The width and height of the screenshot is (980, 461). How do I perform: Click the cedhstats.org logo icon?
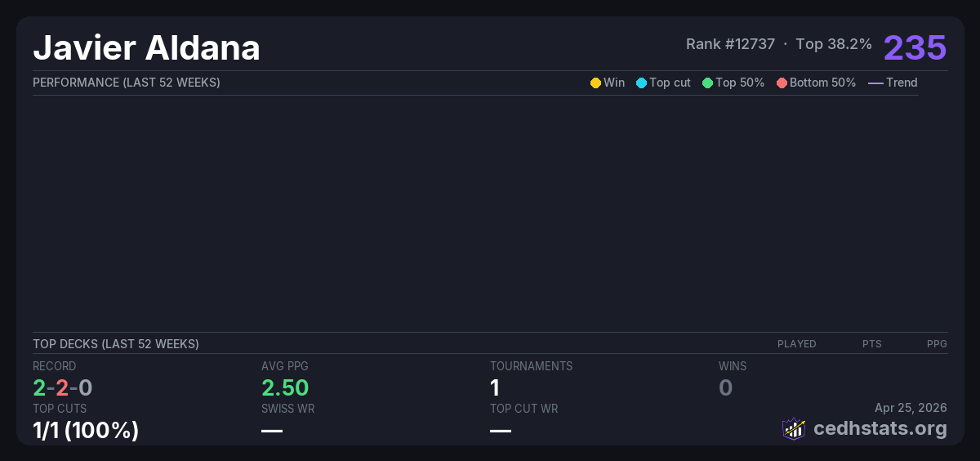[x=794, y=428]
